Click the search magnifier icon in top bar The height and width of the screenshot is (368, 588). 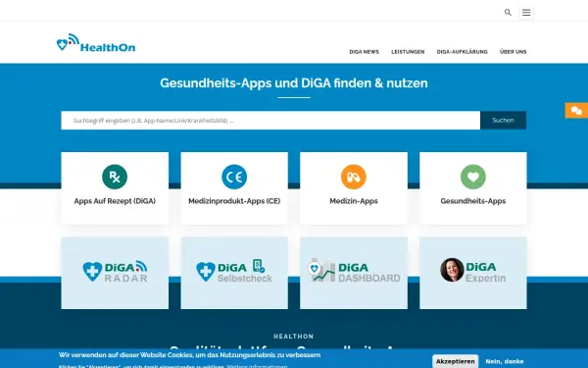point(508,13)
